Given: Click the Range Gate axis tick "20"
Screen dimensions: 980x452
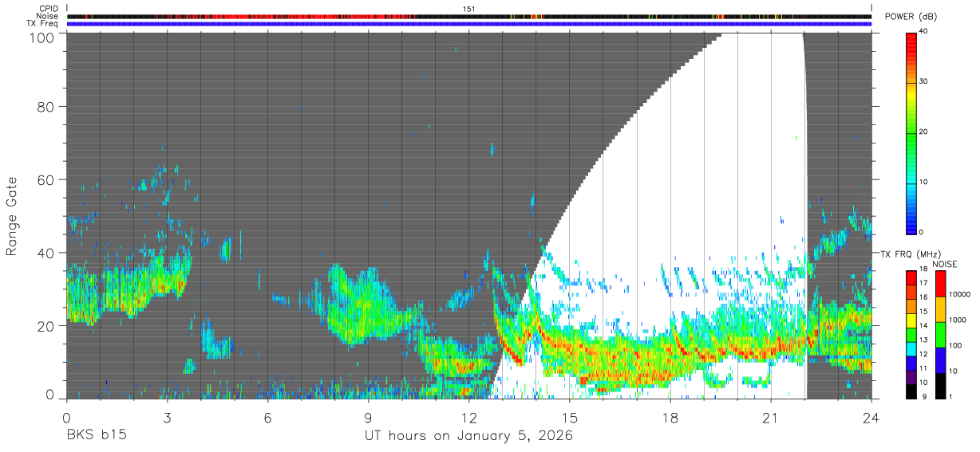Looking at the screenshot, I should click(x=45, y=325).
